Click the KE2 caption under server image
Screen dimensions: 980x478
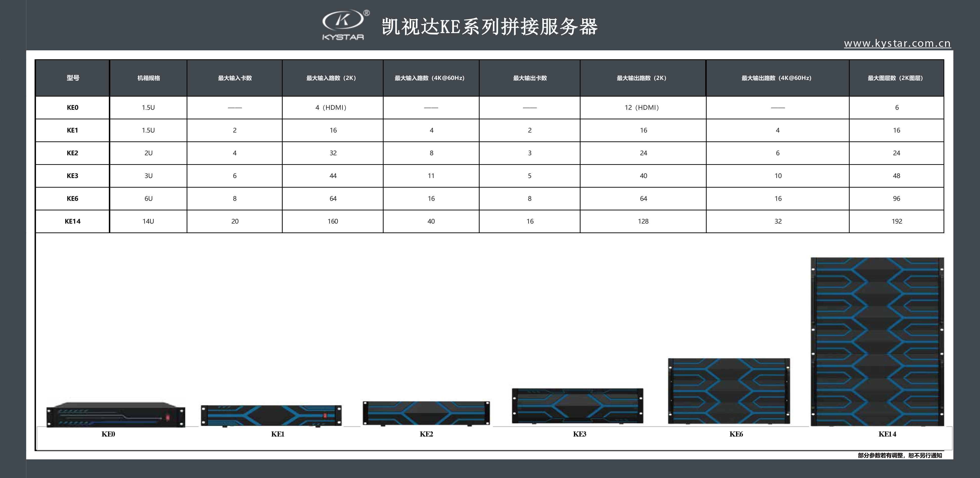tap(427, 434)
